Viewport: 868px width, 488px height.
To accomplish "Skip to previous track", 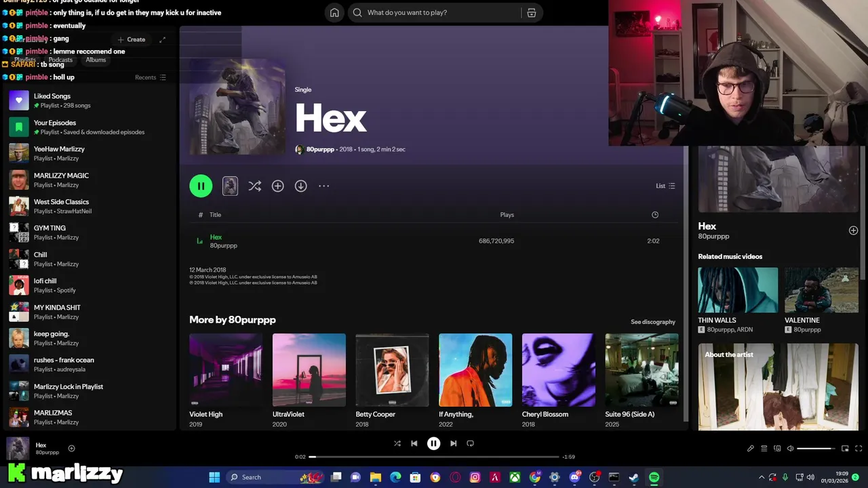I will click(x=414, y=443).
